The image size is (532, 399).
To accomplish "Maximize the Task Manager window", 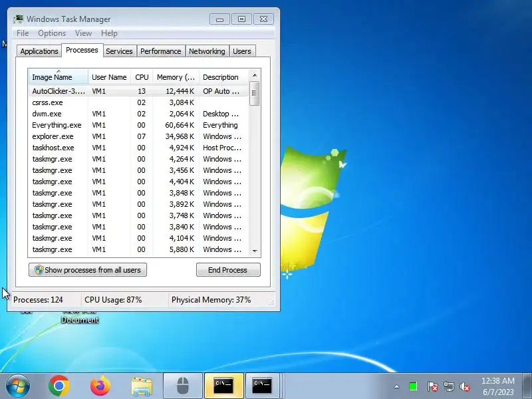I will 241,19.
